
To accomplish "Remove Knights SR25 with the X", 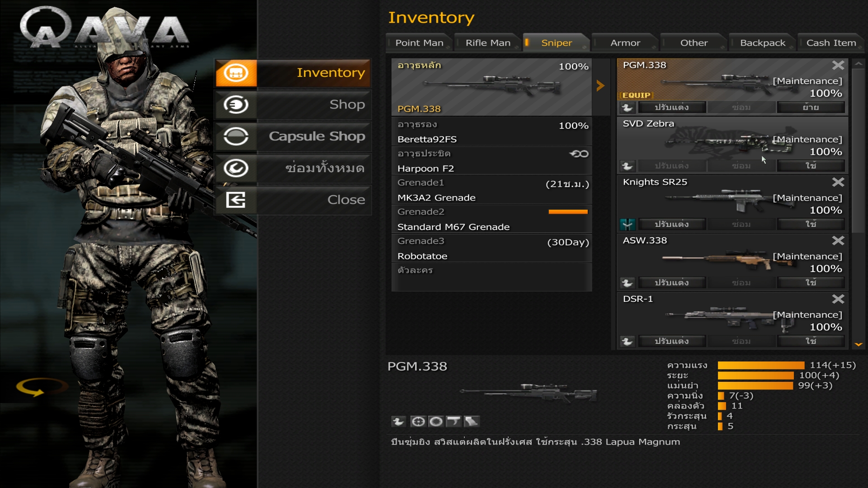I will click(838, 182).
